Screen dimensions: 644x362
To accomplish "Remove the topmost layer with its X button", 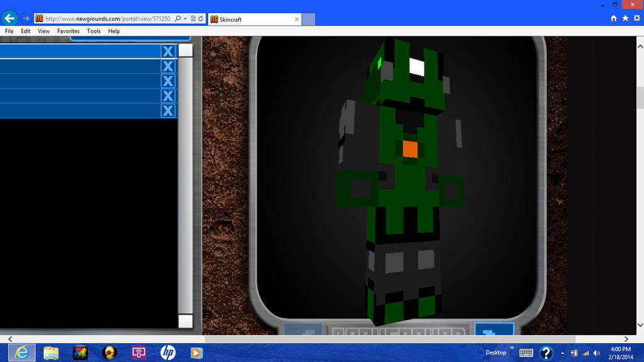I will click(167, 52).
